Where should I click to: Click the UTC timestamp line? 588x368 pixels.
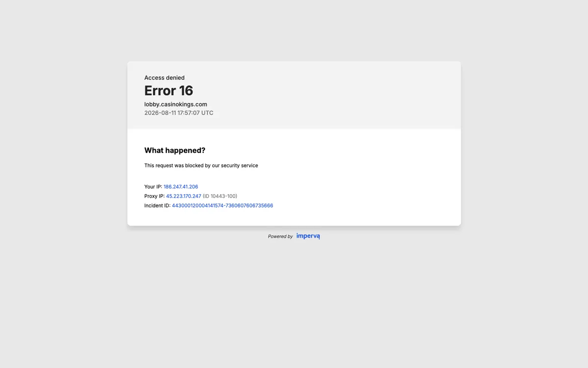(179, 113)
